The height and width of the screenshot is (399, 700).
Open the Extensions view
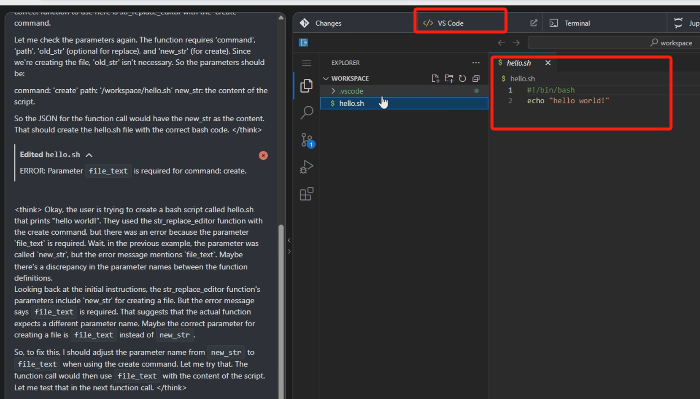(306, 194)
